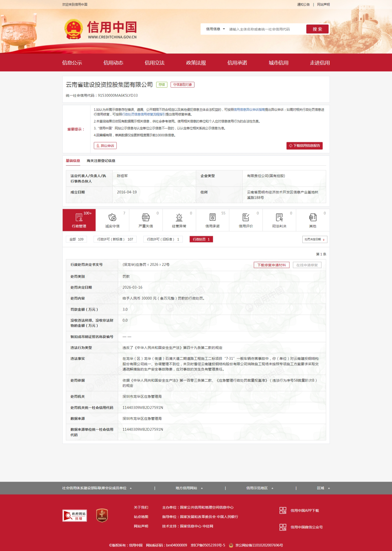
Task: Open the 其他 category icon
Action: (312, 217)
